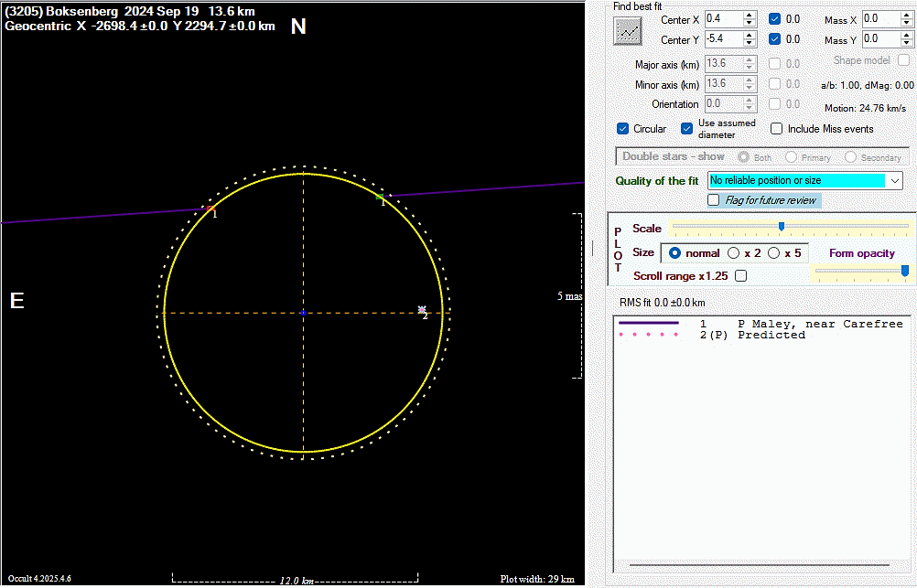The width and height of the screenshot is (917, 588).
Task: Increase Orientation with spinner up arrow
Action: click(x=750, y=100)
